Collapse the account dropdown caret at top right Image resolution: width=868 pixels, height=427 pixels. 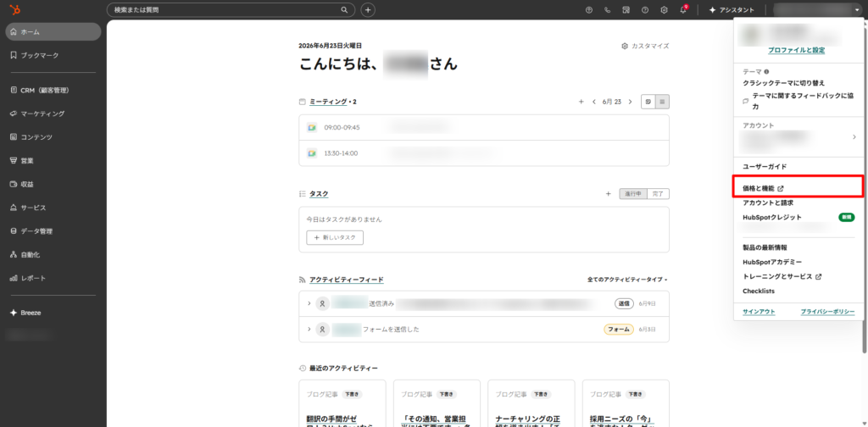[x=857, y=10]
